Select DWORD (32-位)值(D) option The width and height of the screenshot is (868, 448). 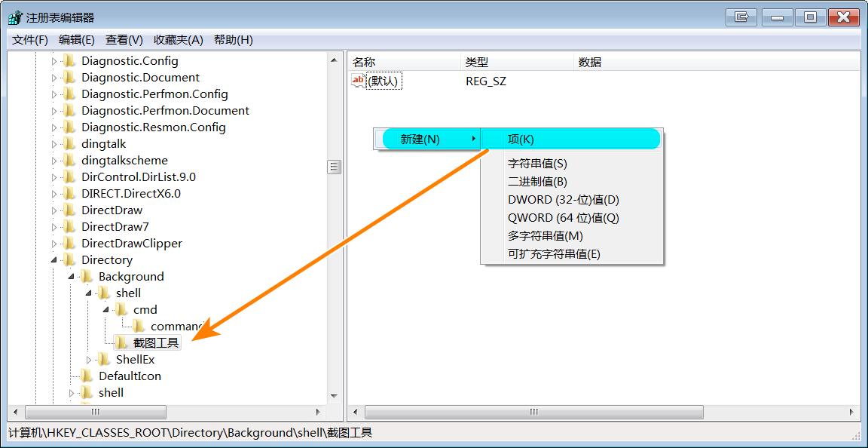click(x=571, y=200)
